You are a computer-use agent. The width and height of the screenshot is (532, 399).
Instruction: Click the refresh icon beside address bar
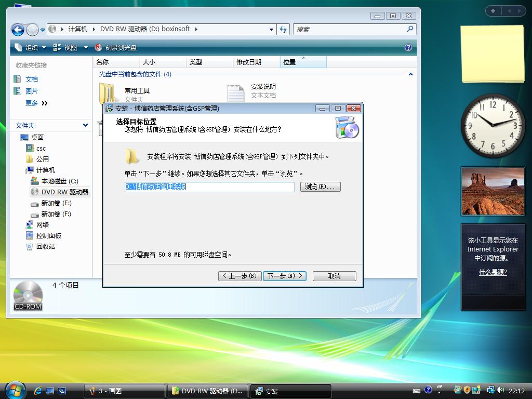[x=283, y=30]
